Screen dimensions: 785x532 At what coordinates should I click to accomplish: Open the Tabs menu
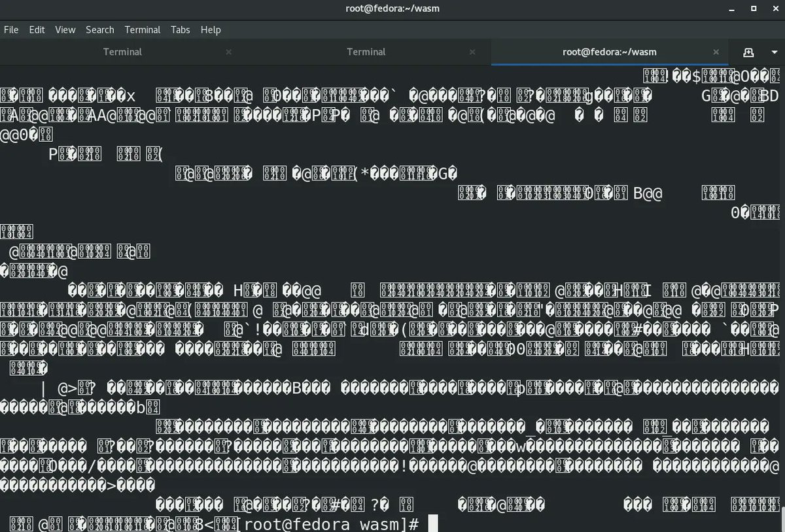click(181, 29)
